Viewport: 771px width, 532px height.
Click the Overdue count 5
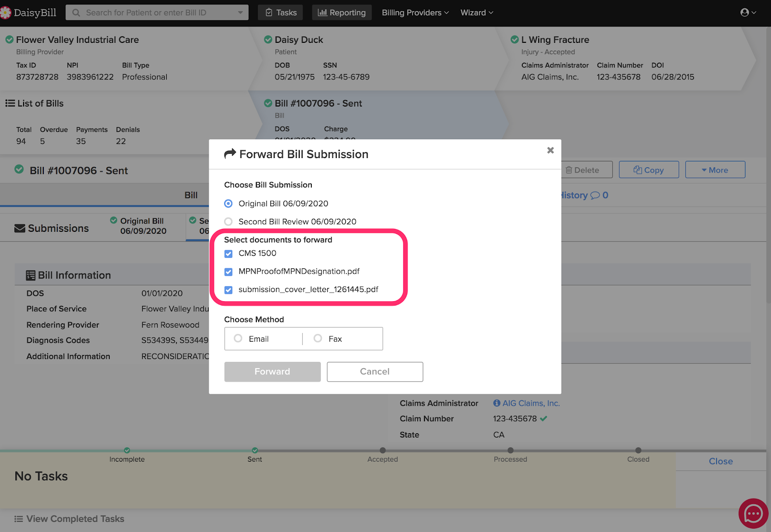pos(42,141)
